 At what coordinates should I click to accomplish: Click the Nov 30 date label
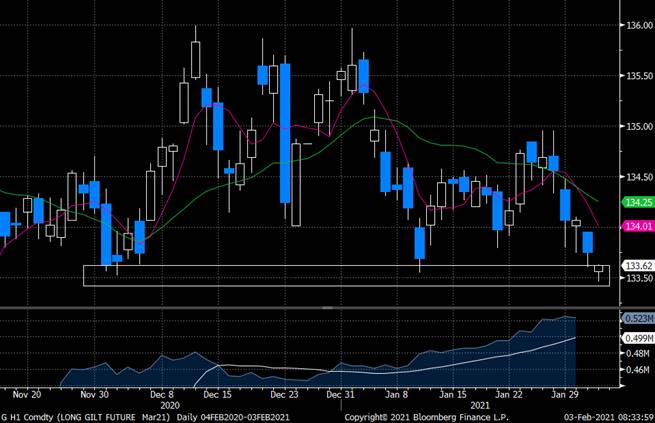(94, 395)
